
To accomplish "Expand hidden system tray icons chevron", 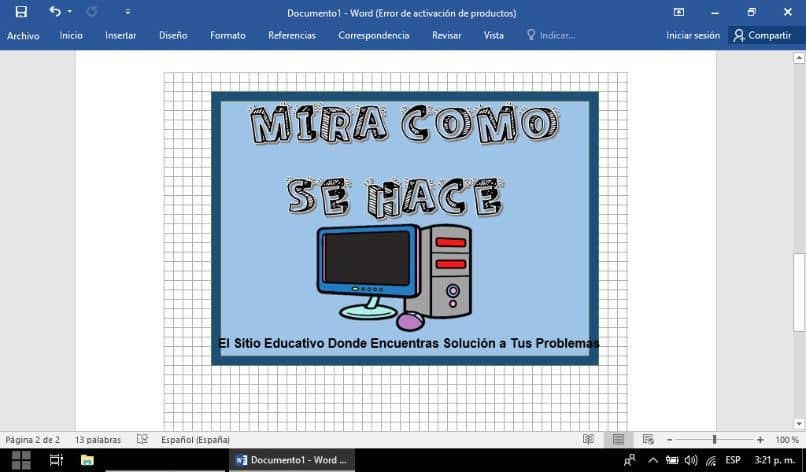I will (x=652, y=460).
